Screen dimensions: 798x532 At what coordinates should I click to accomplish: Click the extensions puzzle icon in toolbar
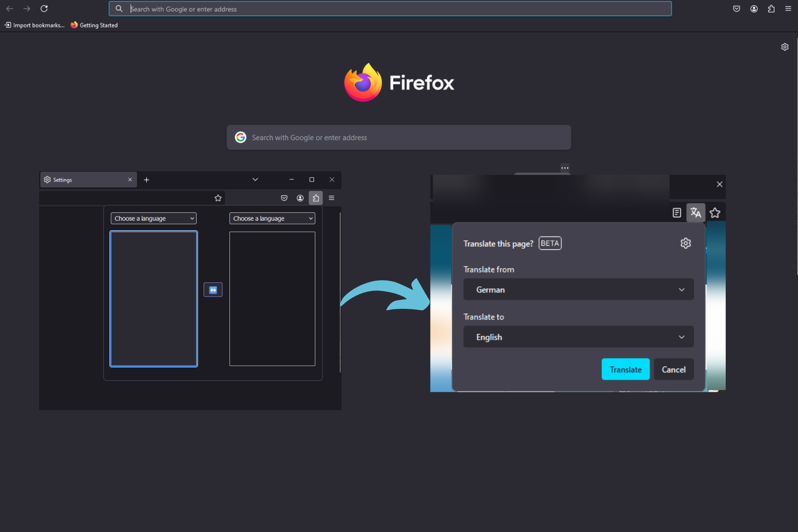(771, 9)
